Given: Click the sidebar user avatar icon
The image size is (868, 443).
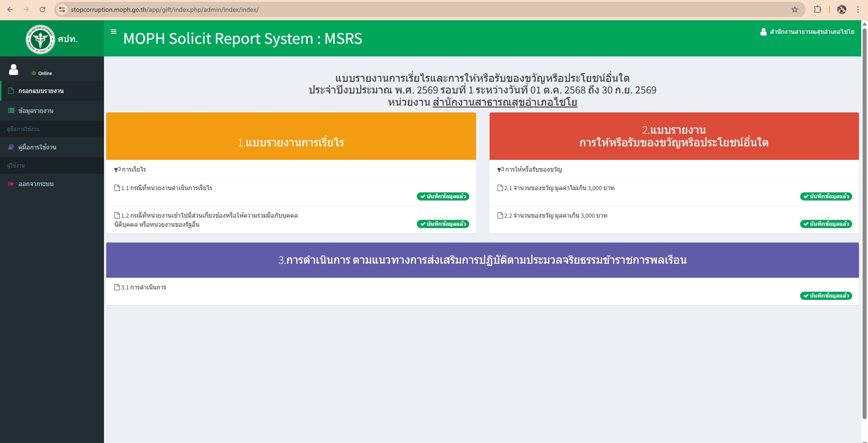Looking at the screenshot, I should pos(14,70).
